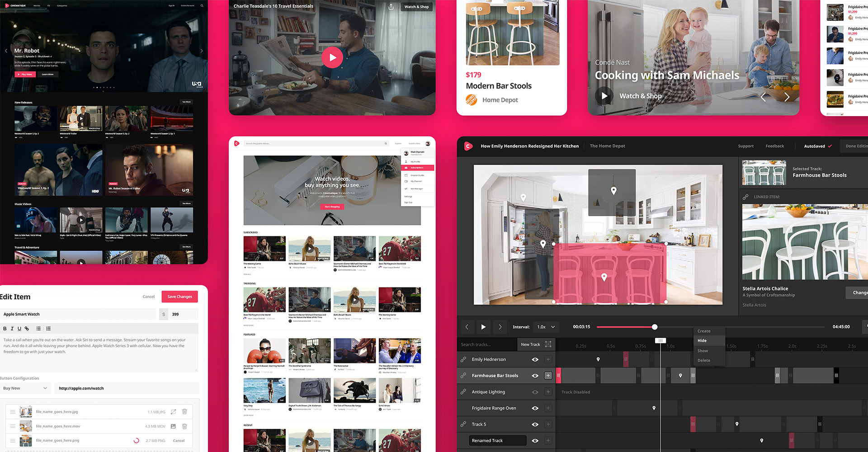Open Support in the editor header

[746, 146]
